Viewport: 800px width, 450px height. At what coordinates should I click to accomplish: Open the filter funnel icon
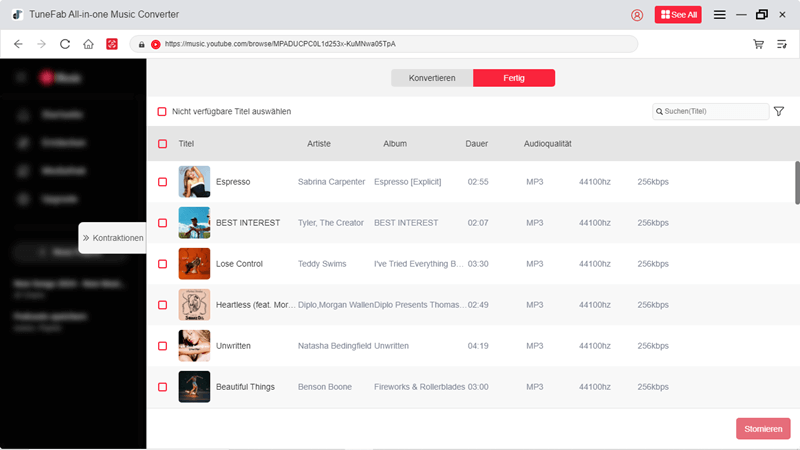779,111
